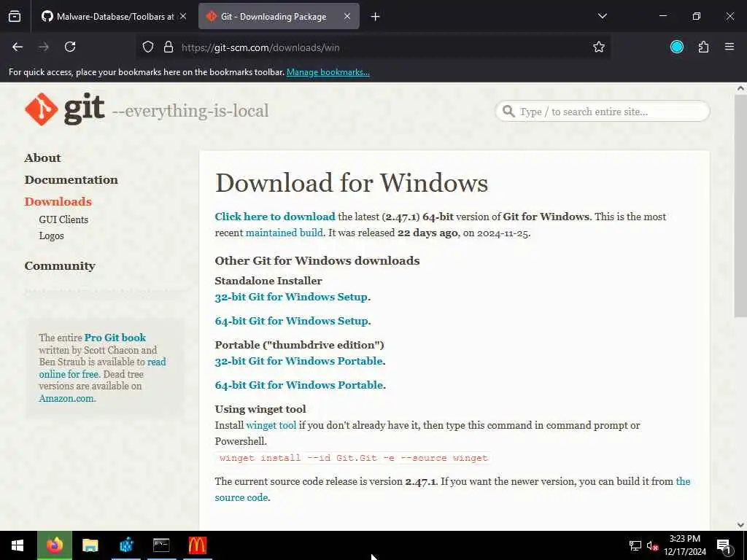747x560 pixels.
Task: Click the taskbar clock and date
Action: (x=685, y=545)
